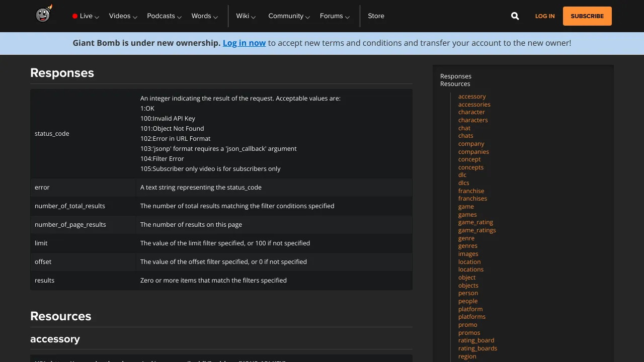Expand the Community dropdown menu

(289, 16)
